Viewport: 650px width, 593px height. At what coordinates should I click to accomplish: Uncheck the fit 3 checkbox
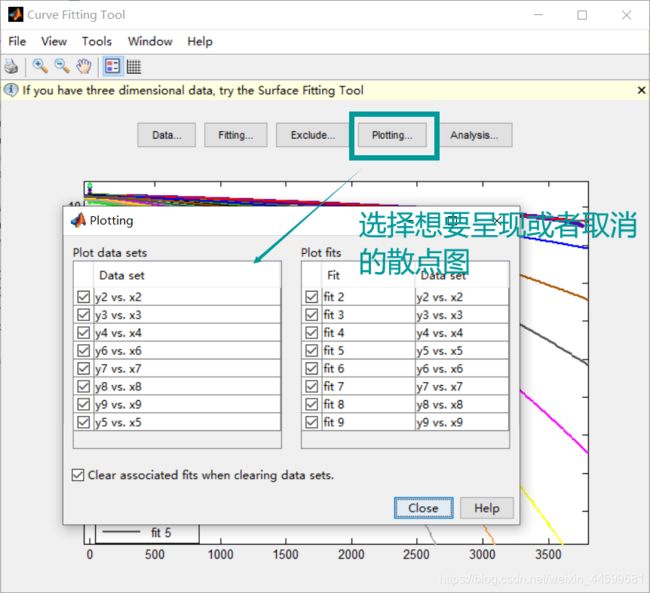pos(312,315)
